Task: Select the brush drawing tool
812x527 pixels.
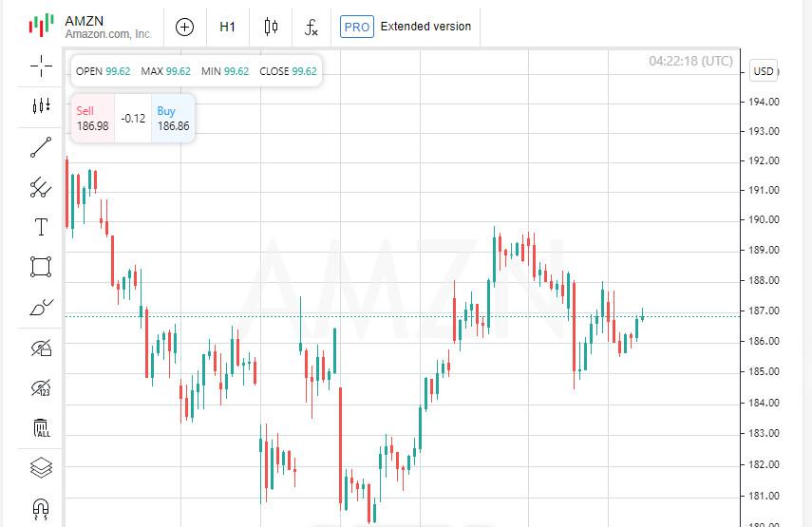Action: click(x=42, y=308)
